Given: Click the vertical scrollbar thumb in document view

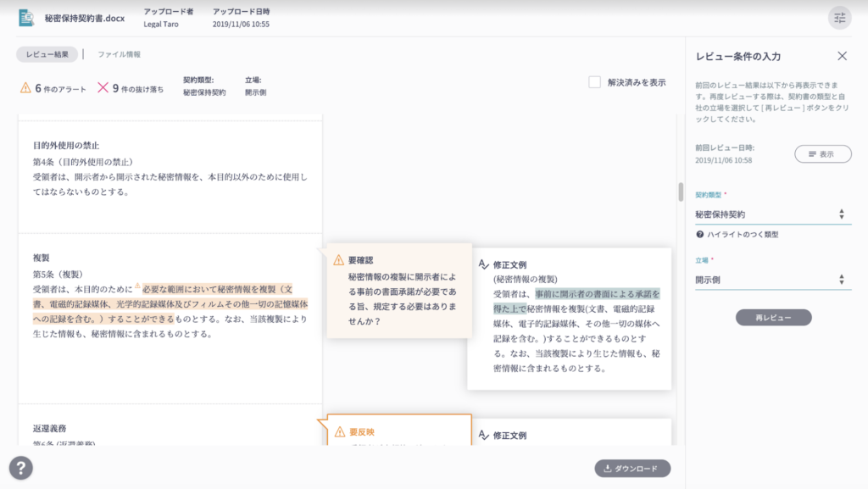Looking at the screenshot, I should 680,192.
